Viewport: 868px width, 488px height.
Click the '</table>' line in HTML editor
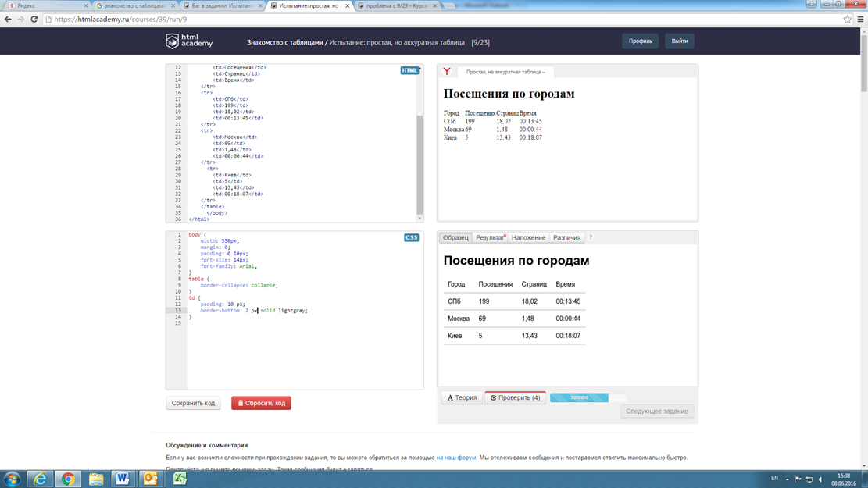point(213,206)
